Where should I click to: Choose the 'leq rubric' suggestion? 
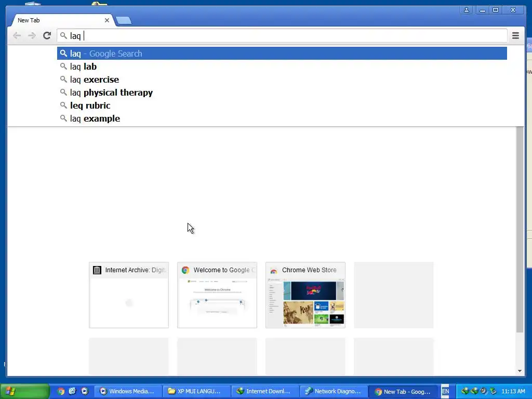pyautogui.click(x=282, y=105)
